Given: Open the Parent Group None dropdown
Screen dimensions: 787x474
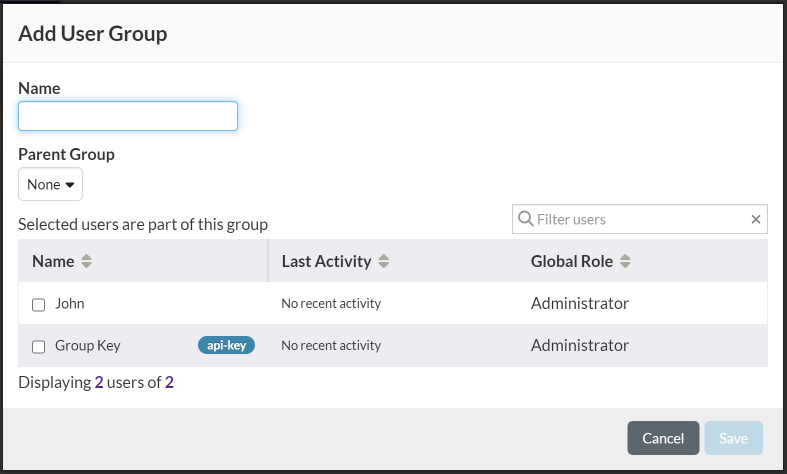Looking at the screenshot, I should 50,184.
